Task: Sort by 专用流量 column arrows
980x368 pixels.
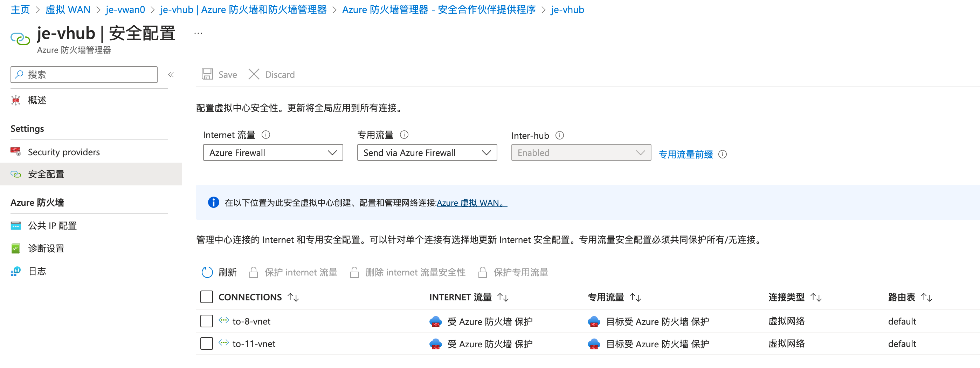Action: 635,297
